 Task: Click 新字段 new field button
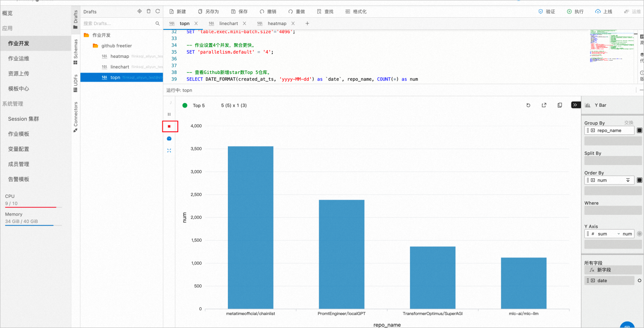tap(613, 270)
